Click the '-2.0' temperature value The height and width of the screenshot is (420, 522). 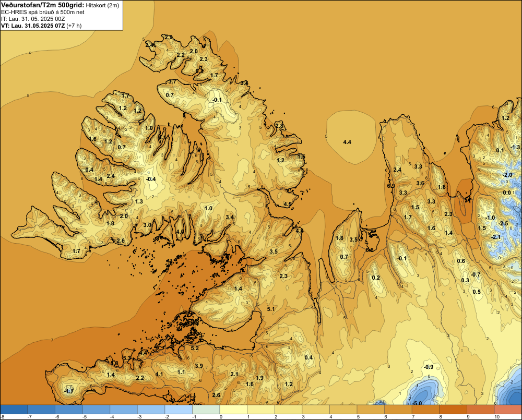pyautogui.click(x=507, y=175)
